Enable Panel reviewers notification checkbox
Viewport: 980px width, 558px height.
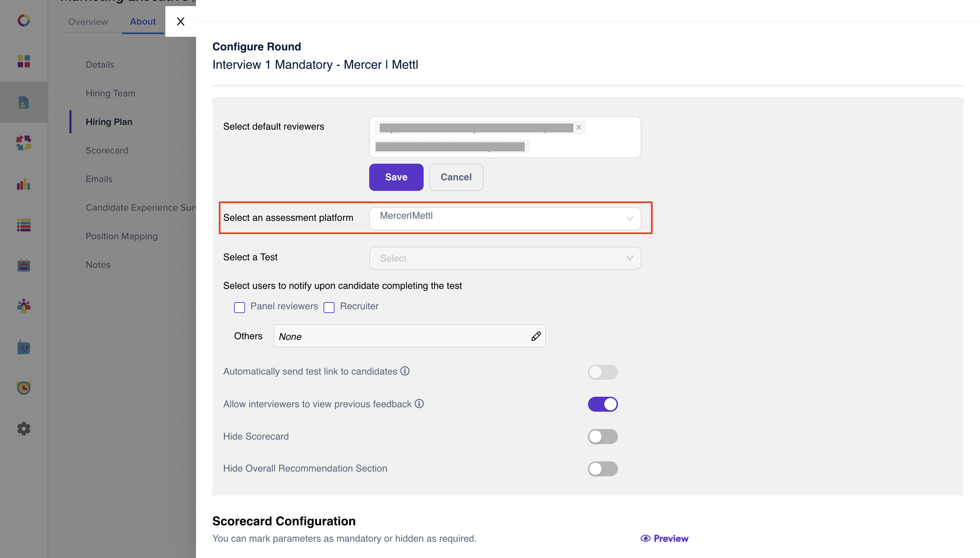point(239,307)
